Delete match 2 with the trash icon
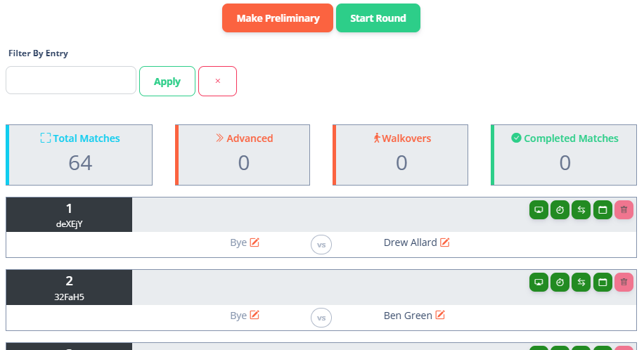The image size is (644, 350). click(x=624, y=283)
